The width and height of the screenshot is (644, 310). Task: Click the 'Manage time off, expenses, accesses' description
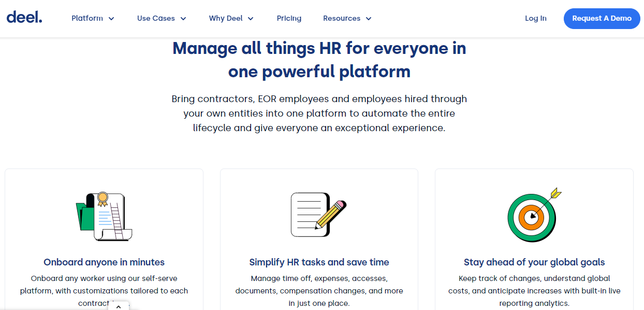click(x=319, y=290)
